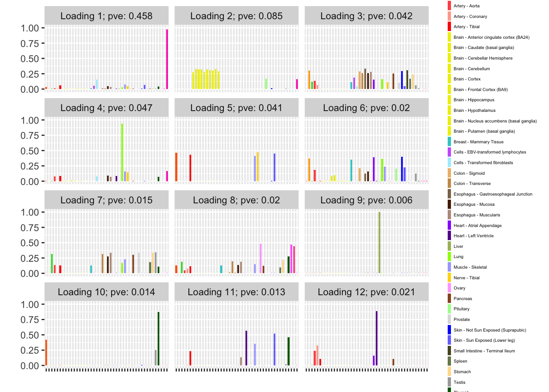The image size is (549, 392).
Task: Click the 'Loading 5; pve: 0.041' panel title
Action: point(236,108)
